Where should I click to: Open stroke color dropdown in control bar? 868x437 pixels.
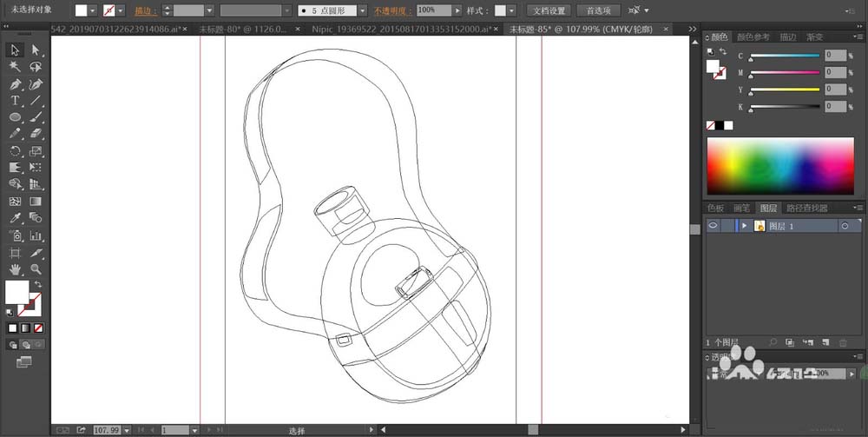click(x=120, y=10)
